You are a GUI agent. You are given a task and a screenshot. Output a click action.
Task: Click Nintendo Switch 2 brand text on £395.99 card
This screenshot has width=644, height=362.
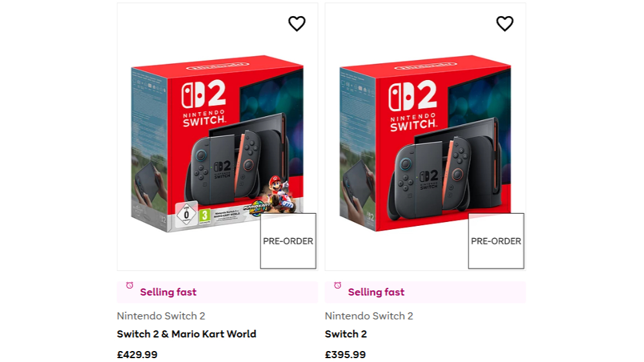[x=369, y=316]
